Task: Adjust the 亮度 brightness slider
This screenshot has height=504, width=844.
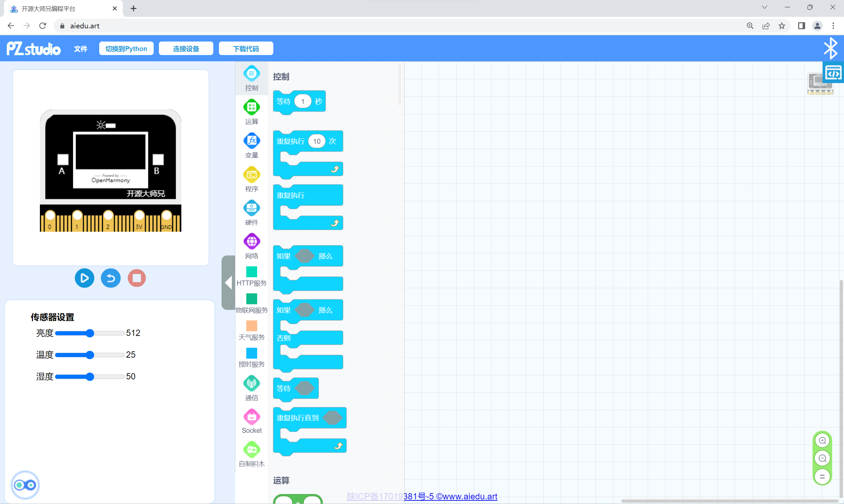Action: (90, 333)
